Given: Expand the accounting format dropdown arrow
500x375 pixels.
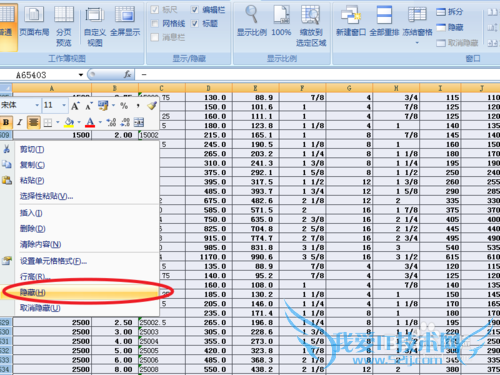Looking at the screenshot, I should pyautogui.click(x=113, y=105).
